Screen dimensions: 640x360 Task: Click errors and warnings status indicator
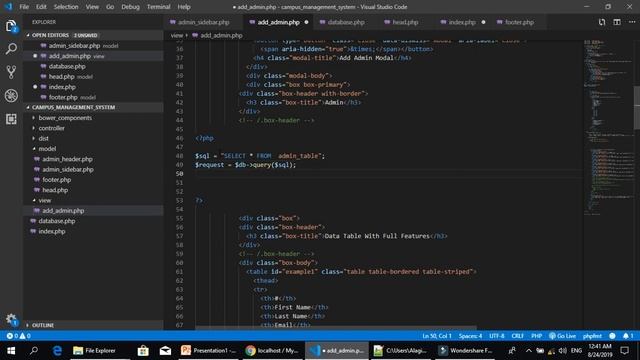(x=18, y=336)
